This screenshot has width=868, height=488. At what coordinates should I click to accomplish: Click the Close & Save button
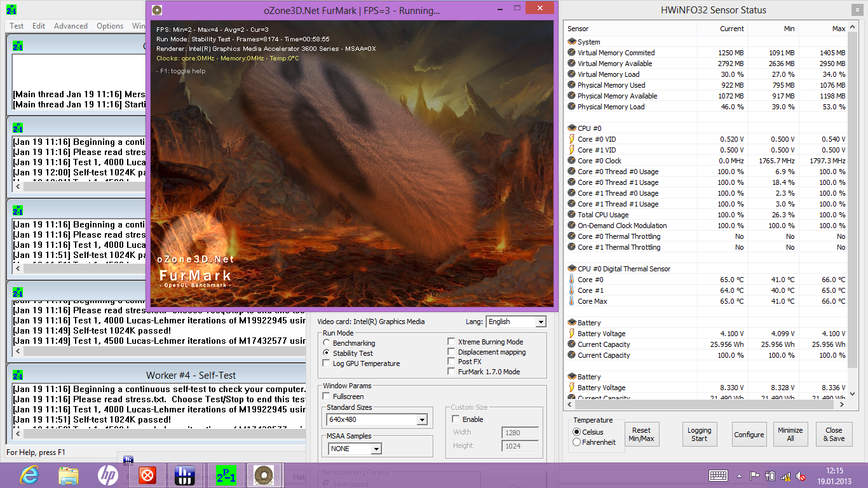tap(834, 434)
